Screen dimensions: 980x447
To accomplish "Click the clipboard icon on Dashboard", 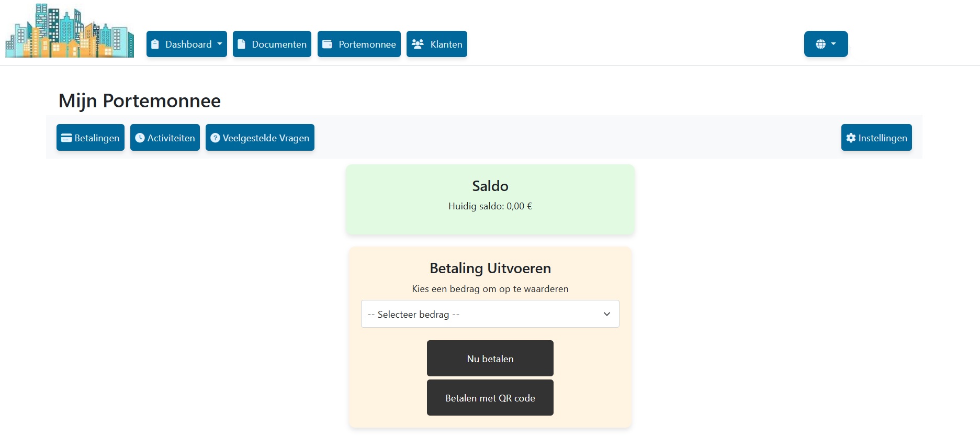I will [x=155, y=44].
